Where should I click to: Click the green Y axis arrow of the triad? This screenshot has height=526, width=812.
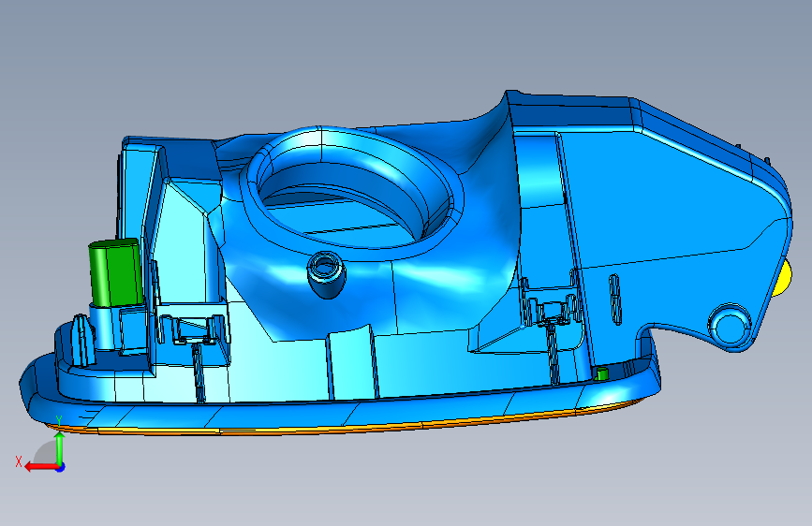coord(60,448)
